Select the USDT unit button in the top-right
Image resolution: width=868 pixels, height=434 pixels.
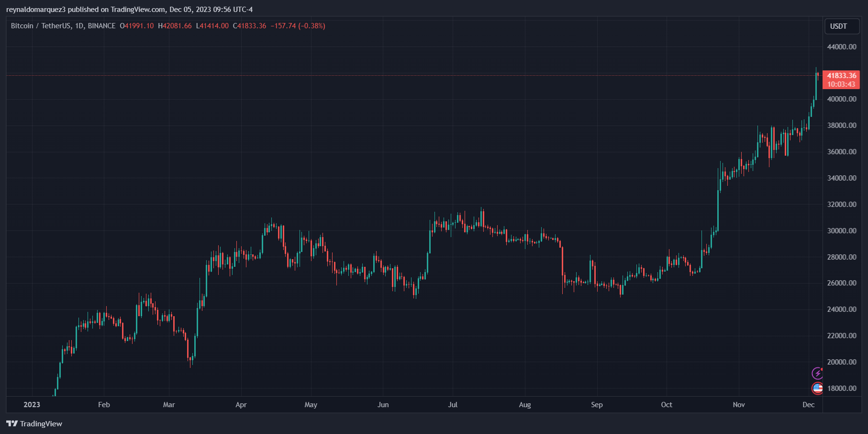click(842, 26)
